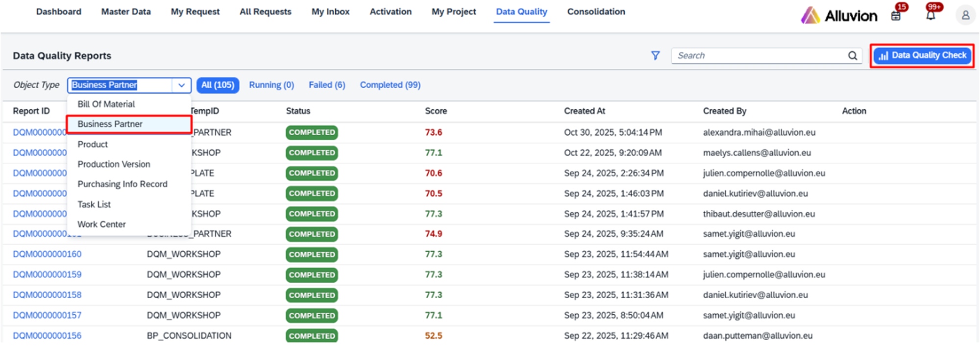This screenshot has width=980, height=352.
Task: Click thibaut.desutter@alluvion.eu cell
Action: pos(759,214)
